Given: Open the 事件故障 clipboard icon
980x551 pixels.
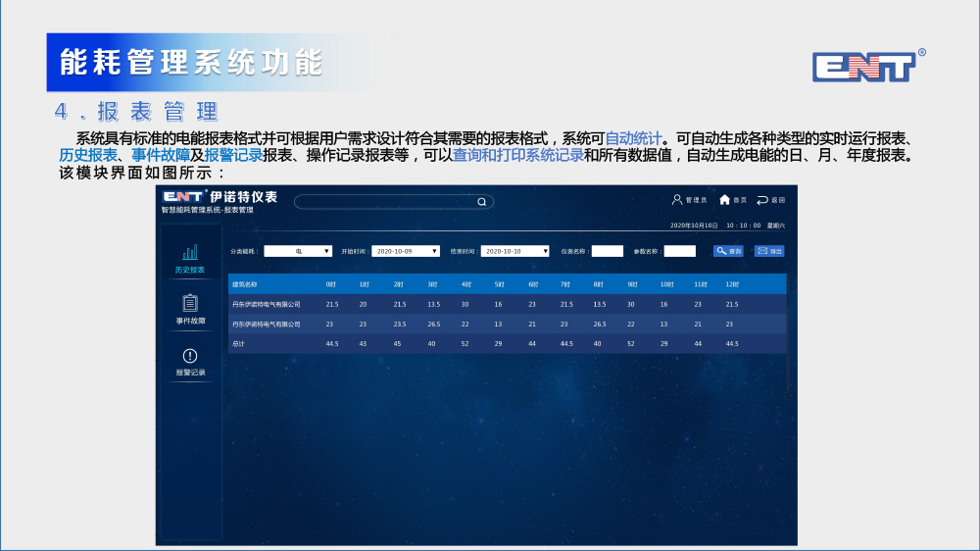Looking at the screenshot, I should tap(190, 304).
